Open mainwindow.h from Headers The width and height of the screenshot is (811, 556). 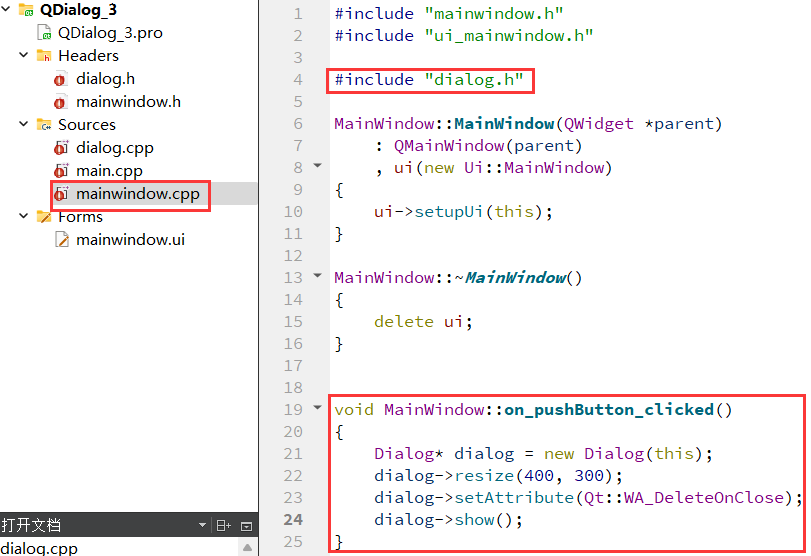[129, 102]
